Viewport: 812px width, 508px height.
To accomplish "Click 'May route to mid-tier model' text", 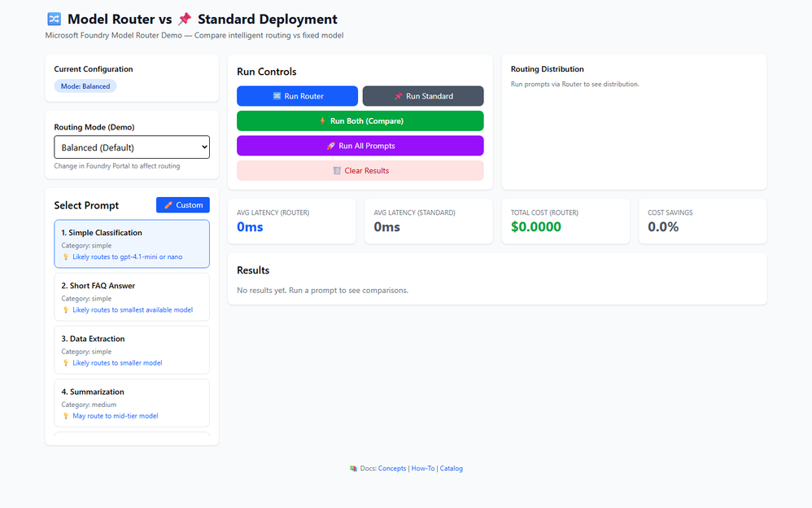I will [x=116, y=416].
